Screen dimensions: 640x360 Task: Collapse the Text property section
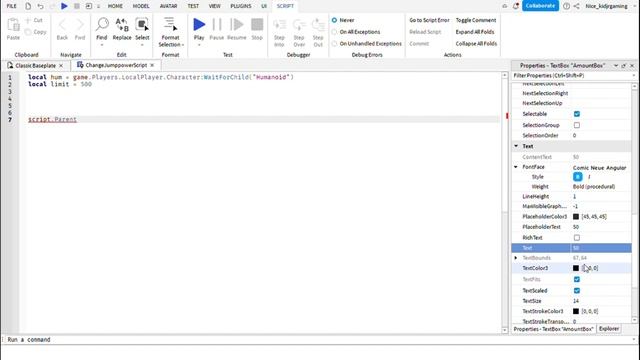point(516,146)
